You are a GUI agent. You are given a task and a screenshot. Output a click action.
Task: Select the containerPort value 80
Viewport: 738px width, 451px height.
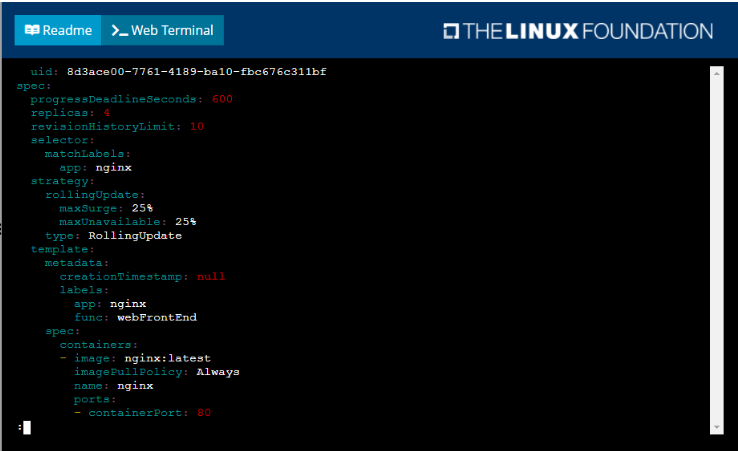point(204,413)
